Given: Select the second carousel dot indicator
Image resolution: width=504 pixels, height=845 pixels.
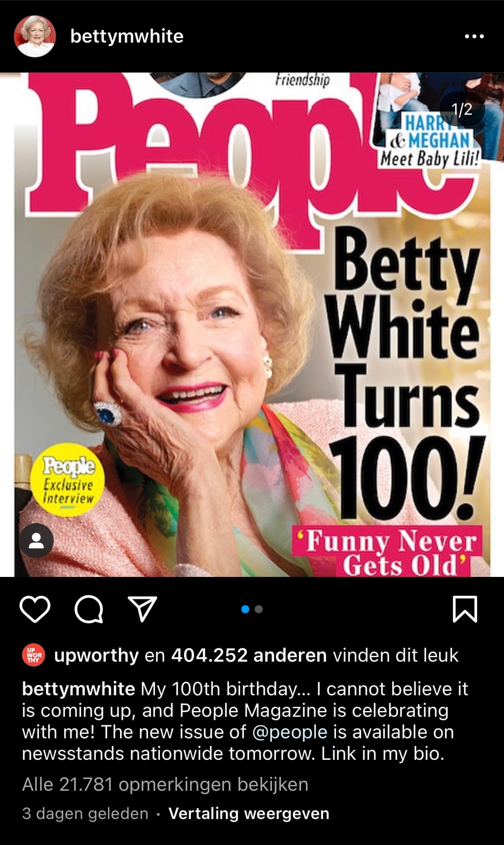Looking at the screenshot, I should [258, 609].
